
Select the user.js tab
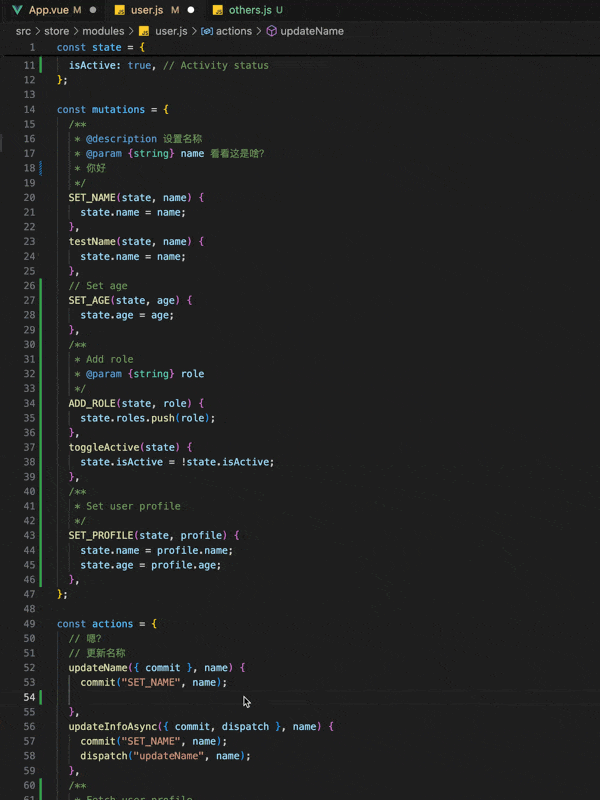point(155,10)
